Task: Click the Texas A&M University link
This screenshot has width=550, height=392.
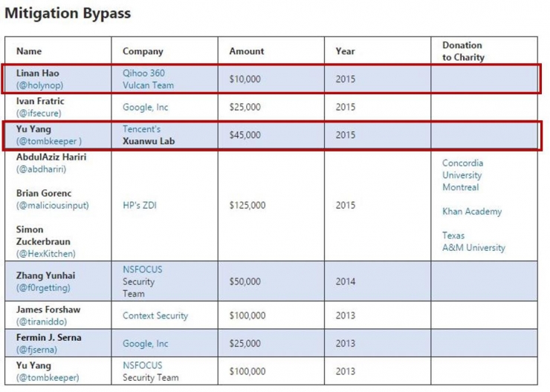Action: [x=473, y=242]
